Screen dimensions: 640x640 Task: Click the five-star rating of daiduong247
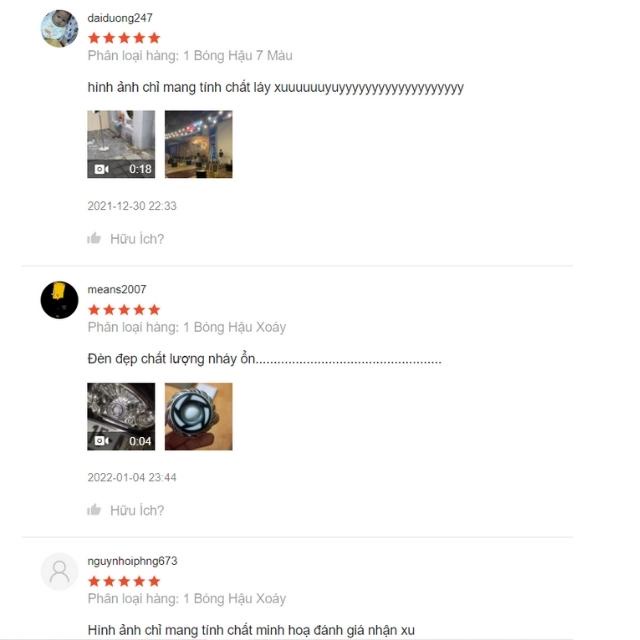124,38
